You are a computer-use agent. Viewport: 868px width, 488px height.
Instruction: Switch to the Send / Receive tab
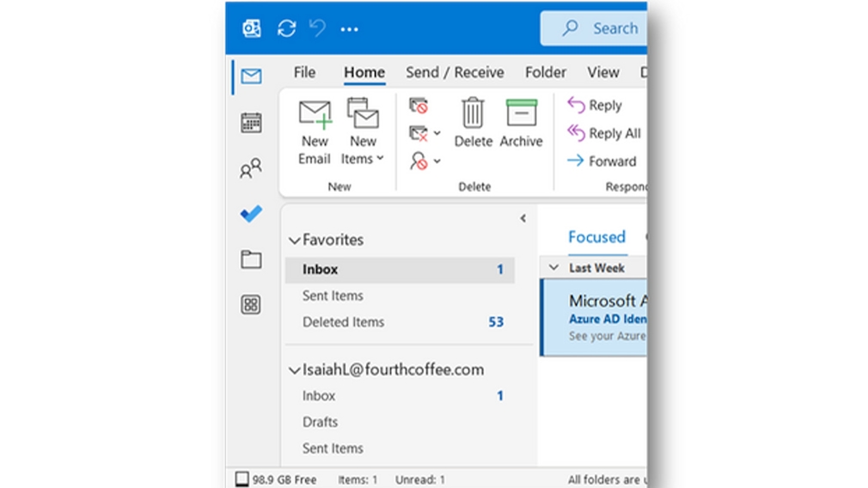[x=455, y=72]
